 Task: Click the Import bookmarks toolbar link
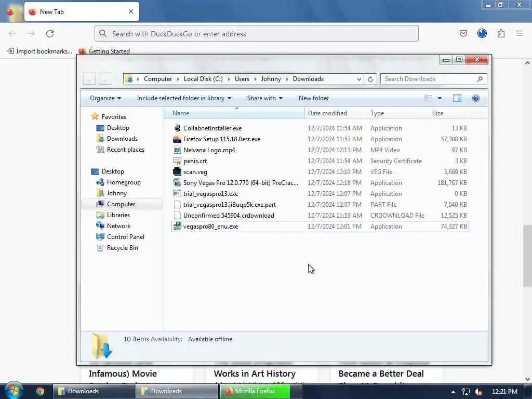39,51
